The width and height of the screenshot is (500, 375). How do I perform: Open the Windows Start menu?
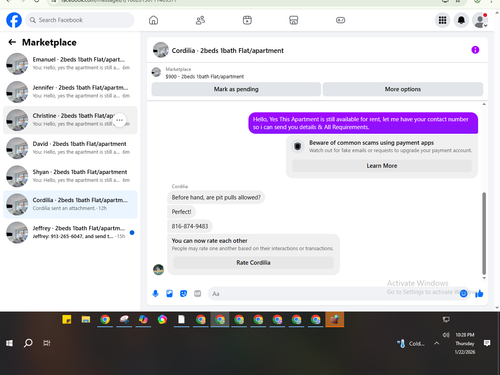tap(9, 343)
